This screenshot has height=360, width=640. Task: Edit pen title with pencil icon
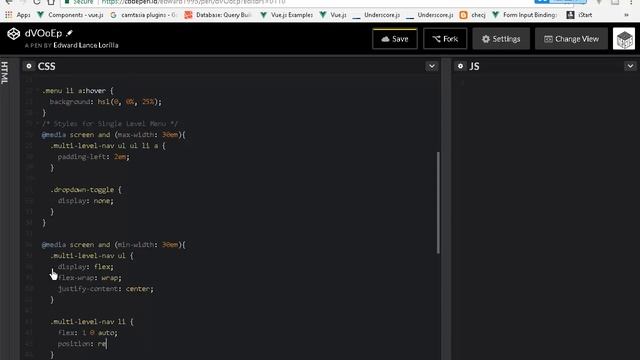point(69,33)
